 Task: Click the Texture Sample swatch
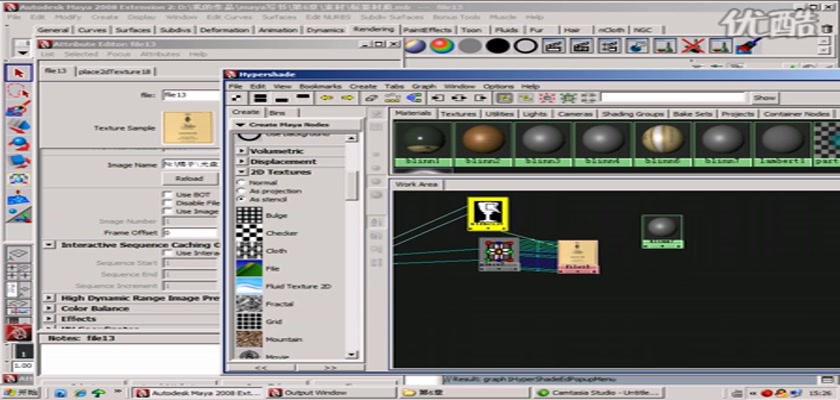[x=188, y=127]
